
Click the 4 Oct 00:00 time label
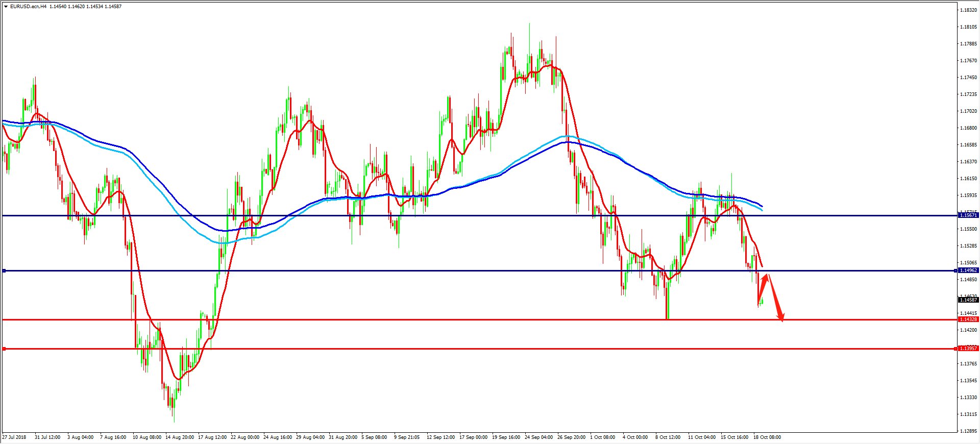pyautogui.click(x=635, y=437)
